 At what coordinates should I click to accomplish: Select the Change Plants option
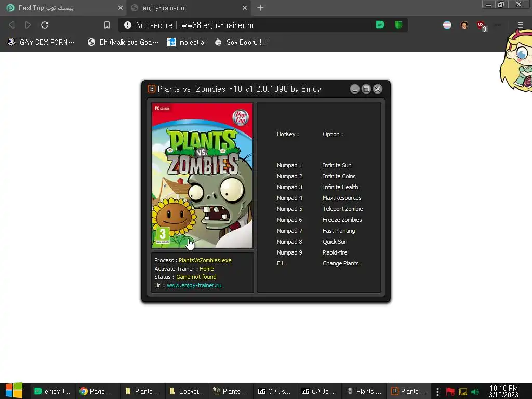coord(341,263)
